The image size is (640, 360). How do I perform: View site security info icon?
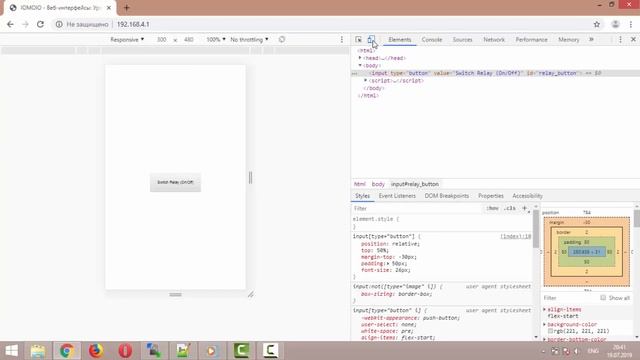pyautogui.click(x=59, y=24)
